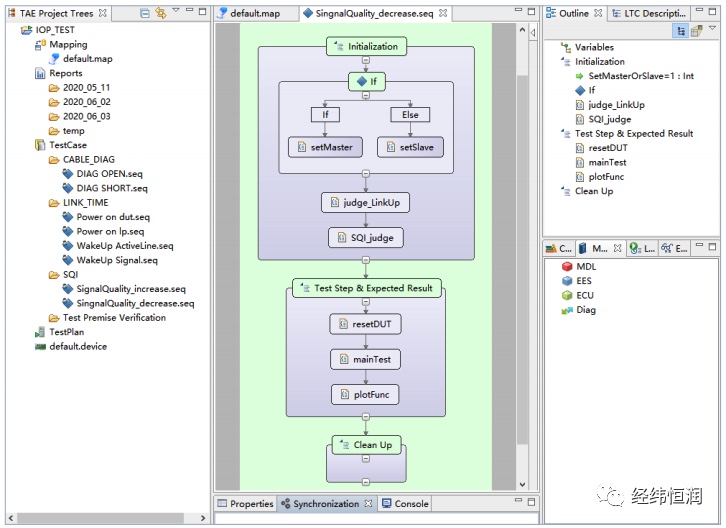Viewport: 726px width, 528px height.
Task: Select EES blue cube item
Action: [x=576, y=281]
